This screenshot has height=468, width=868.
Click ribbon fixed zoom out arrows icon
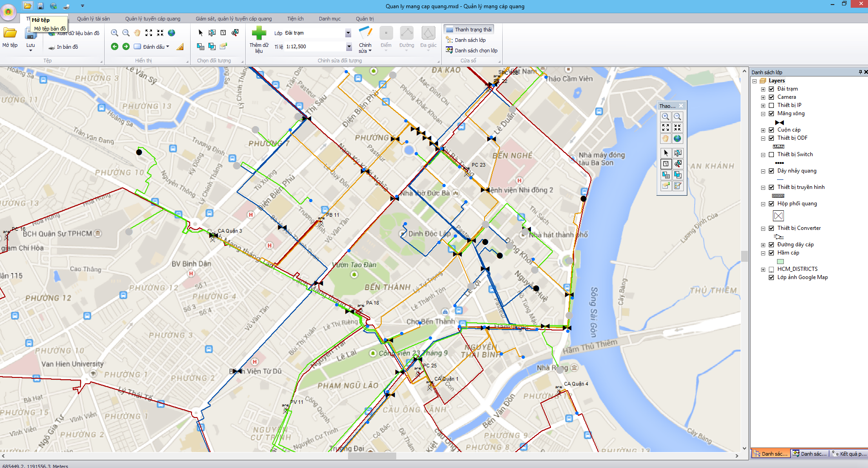point(160,33)
